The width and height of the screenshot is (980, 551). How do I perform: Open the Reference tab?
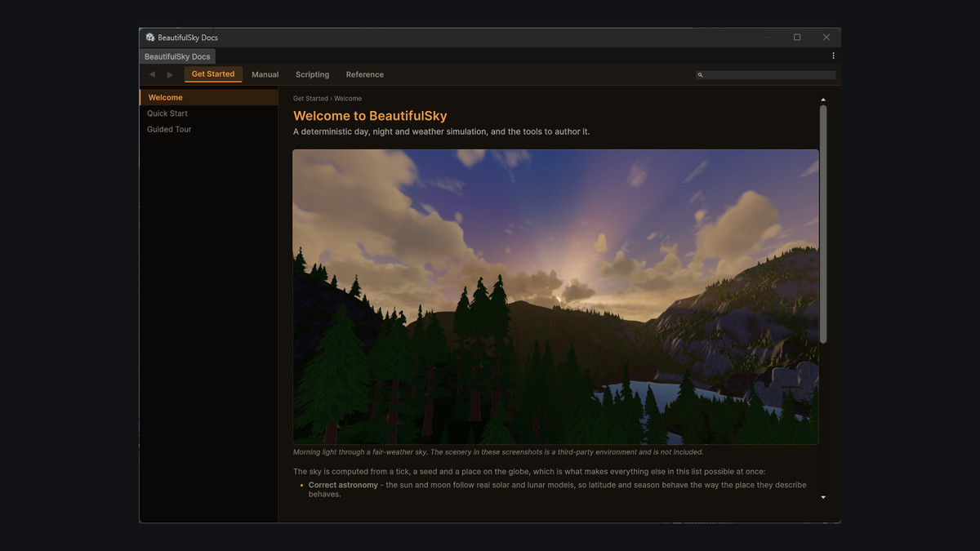(365, 74)
